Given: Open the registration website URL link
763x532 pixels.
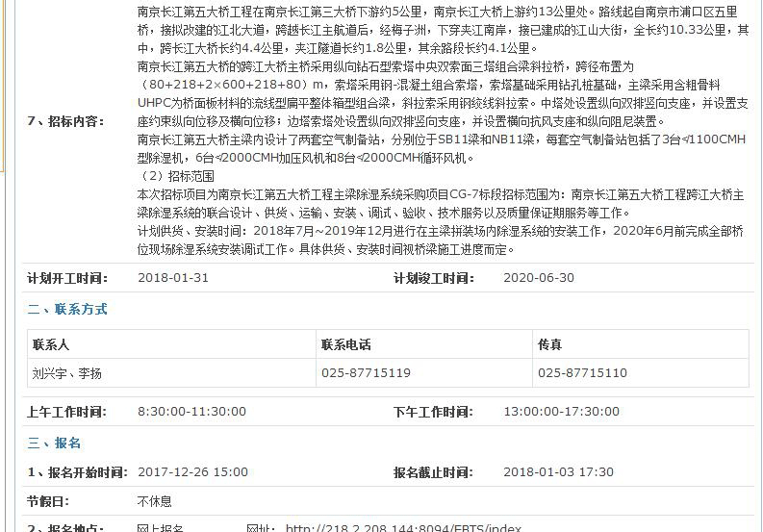Looking at the screenshot, I should coord(403,528).
